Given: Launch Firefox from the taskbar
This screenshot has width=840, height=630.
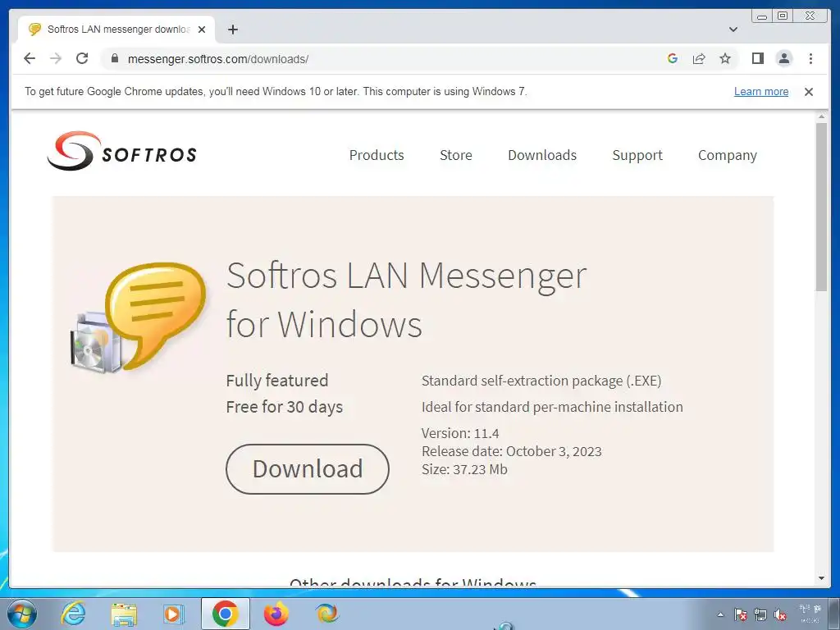Looking at the screenshot, I should click(x=276, y=614).
